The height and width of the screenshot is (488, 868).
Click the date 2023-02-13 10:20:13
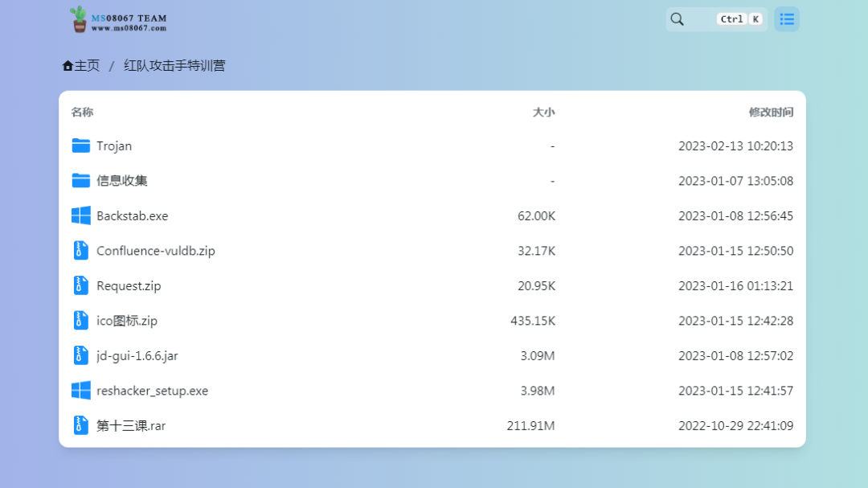point(735,146)
